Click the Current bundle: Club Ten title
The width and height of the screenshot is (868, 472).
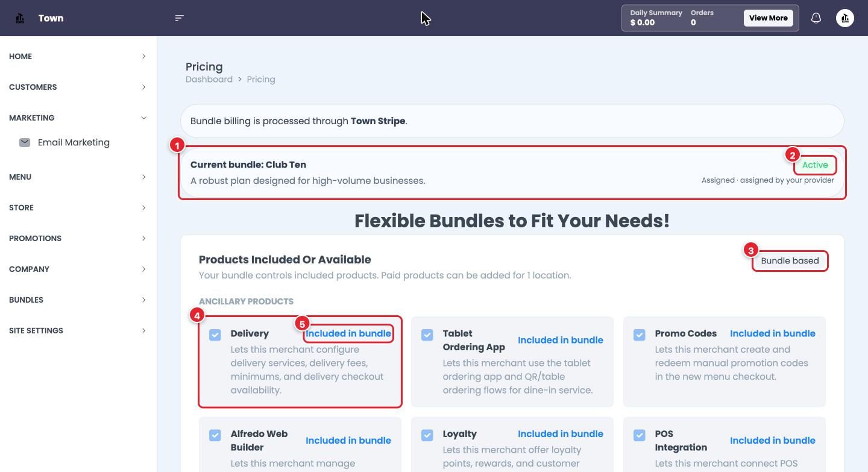click(x=248, y=165)
